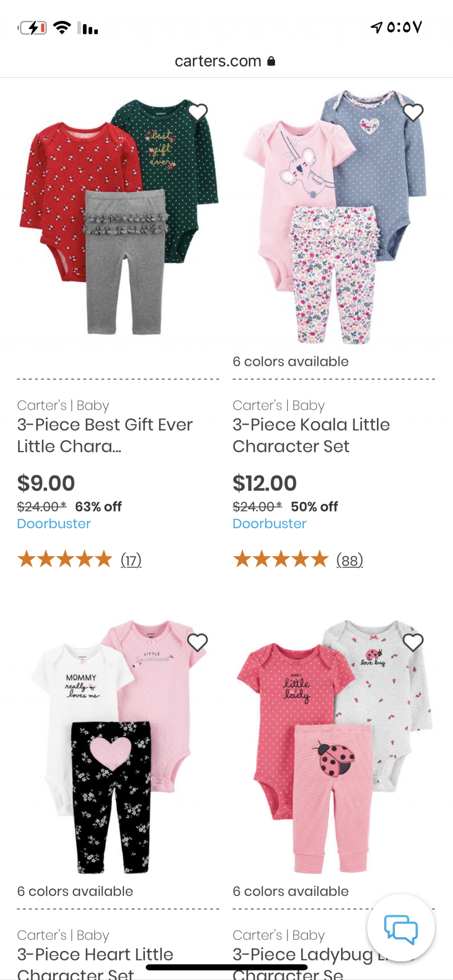Open the Ladybug set product image
The width and height of the screenshot is (453, 980).
(x=334, y=747)
